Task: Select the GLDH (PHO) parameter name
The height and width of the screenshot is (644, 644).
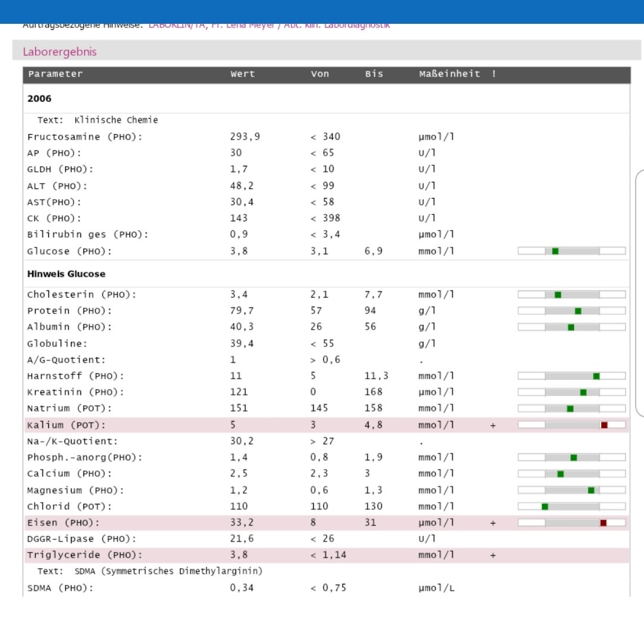Action: coord(60,169)
